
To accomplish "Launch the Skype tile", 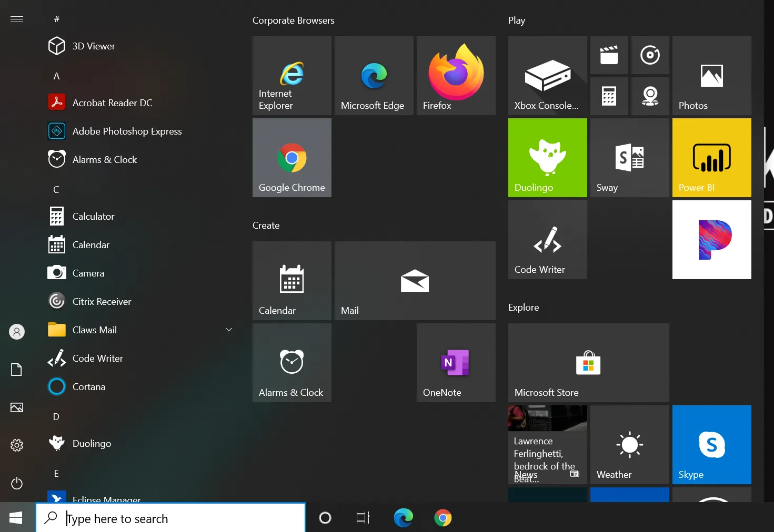I will pyautogui.click(x=712, y=445).
